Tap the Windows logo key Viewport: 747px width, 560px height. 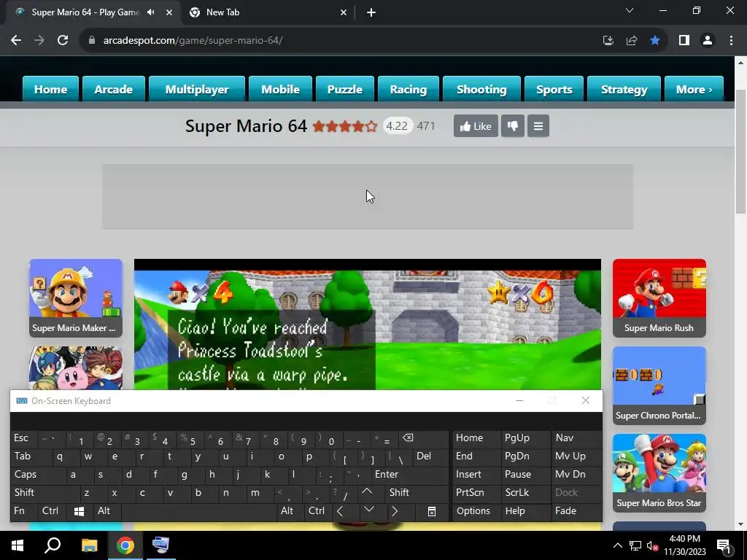point(79,511)
